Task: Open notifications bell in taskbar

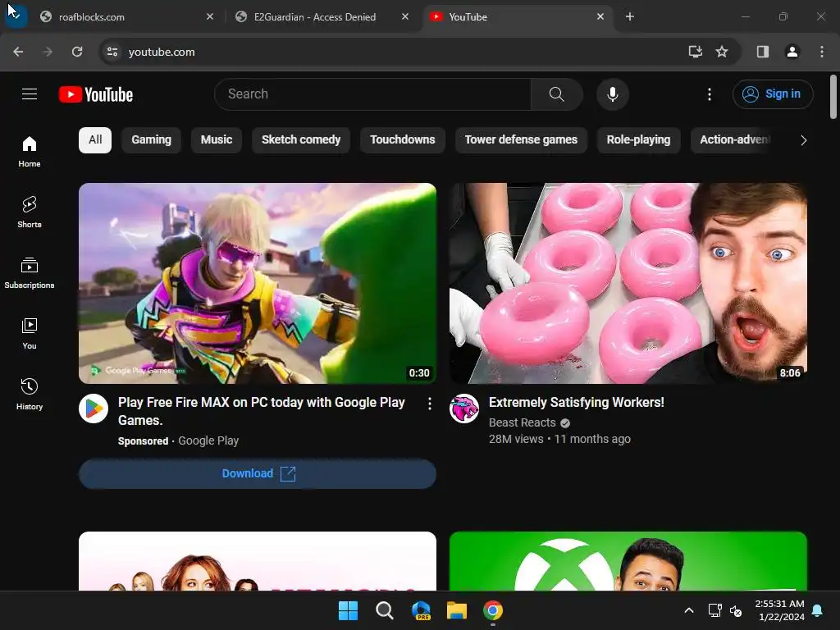Action: coord(818,610)
